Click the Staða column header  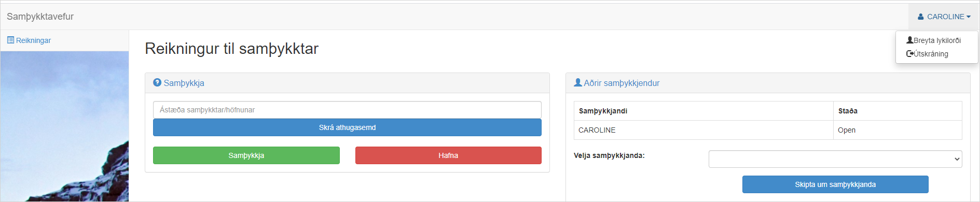tap(848, 111)
